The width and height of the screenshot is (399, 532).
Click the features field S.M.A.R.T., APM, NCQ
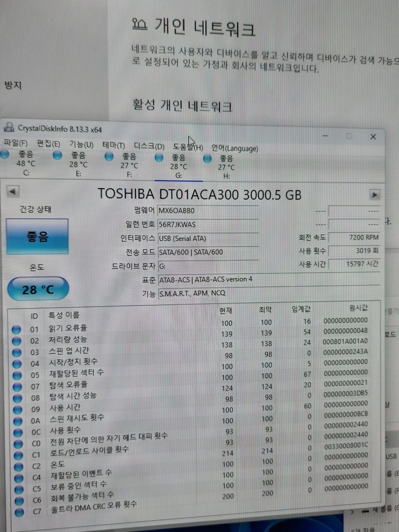click(269, 293)
